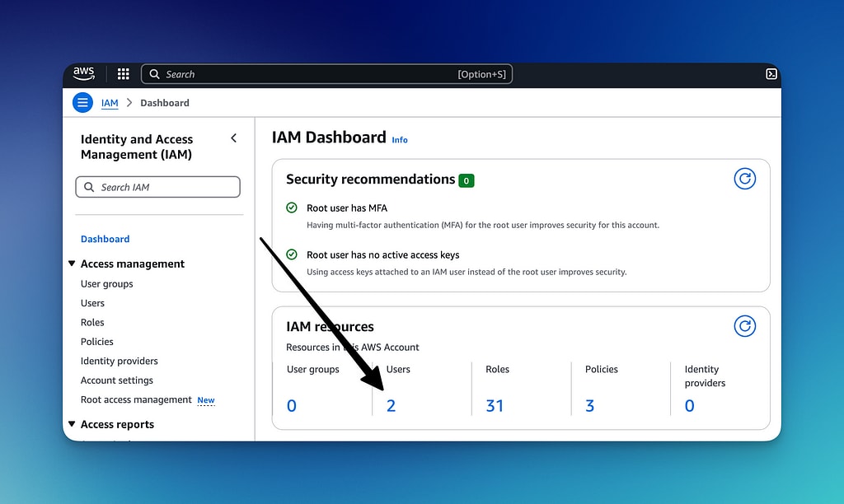Click the IAM resources heading
Screen dimensions: 844x504
[x=330, y=326]
